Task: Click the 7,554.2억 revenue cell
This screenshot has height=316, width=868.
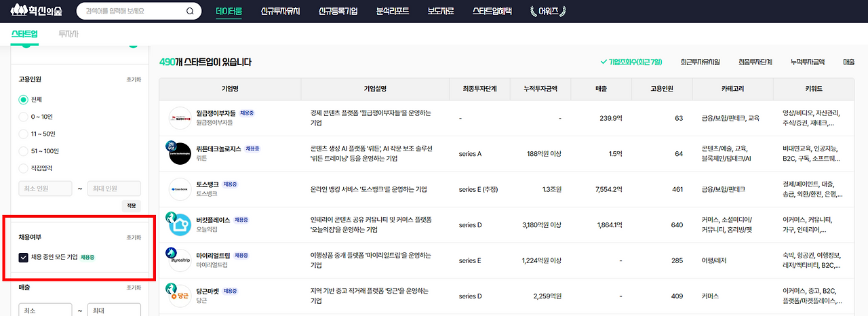Action: (608, 189)
